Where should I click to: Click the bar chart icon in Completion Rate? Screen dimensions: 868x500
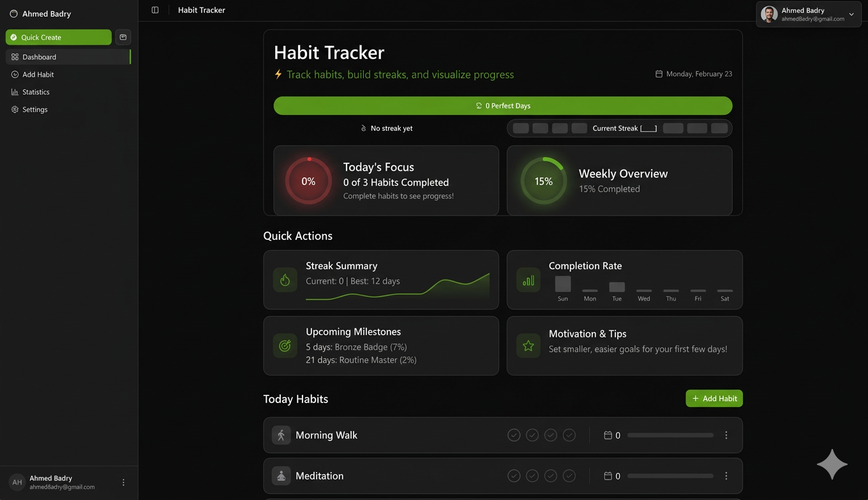(528, 280)
